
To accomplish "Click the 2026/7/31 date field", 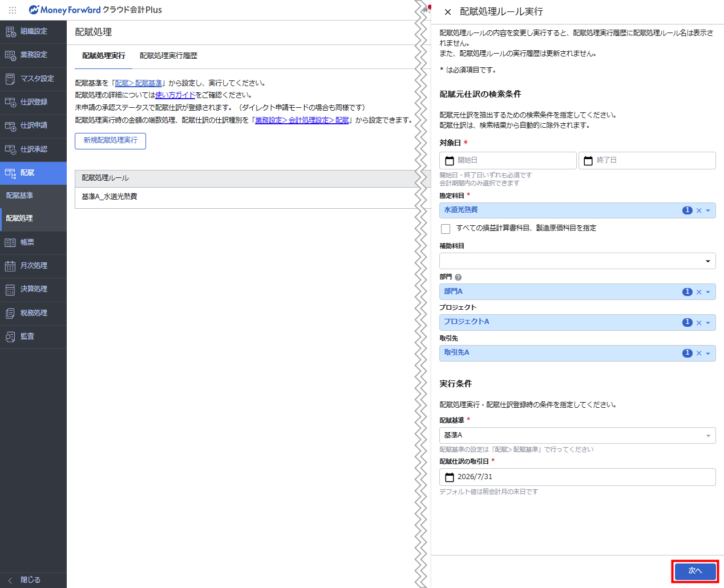I will point(577,477).
